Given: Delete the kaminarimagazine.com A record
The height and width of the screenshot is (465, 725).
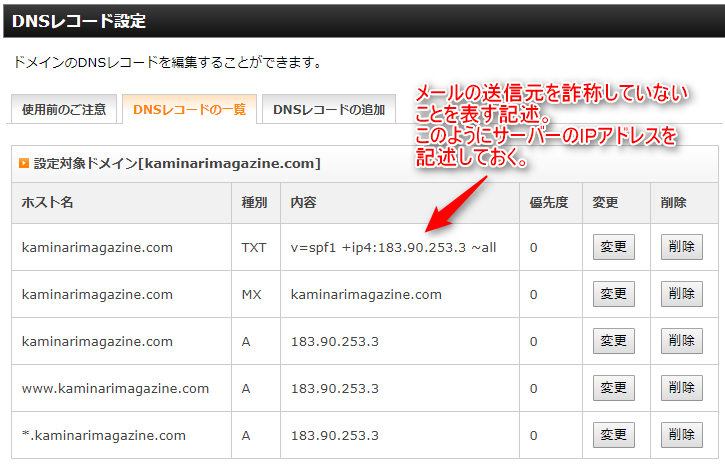Looking at the screenshot, I should click(x=681, y=341).
